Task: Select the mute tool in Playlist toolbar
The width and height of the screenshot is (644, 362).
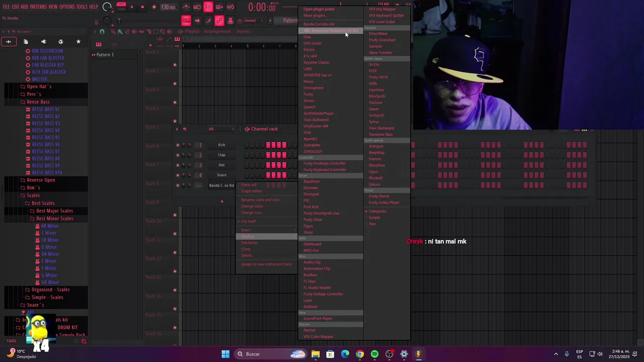Action: pyautogui.click(x=134, y=31)
